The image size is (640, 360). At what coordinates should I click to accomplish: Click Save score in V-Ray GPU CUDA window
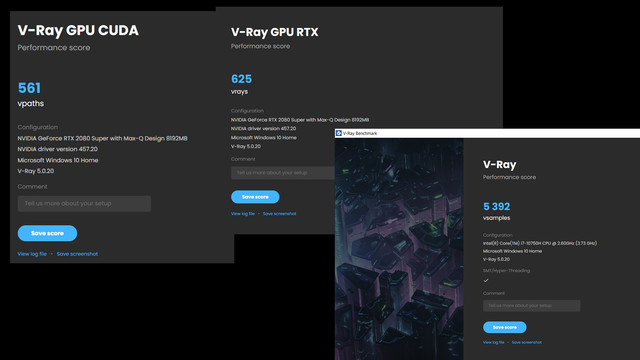point(47,233)
